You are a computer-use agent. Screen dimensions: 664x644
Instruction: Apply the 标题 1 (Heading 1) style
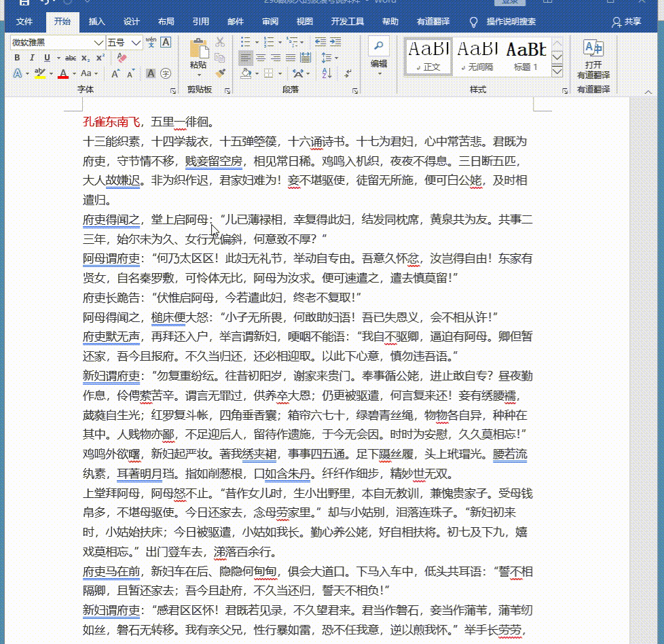[526, 56]
